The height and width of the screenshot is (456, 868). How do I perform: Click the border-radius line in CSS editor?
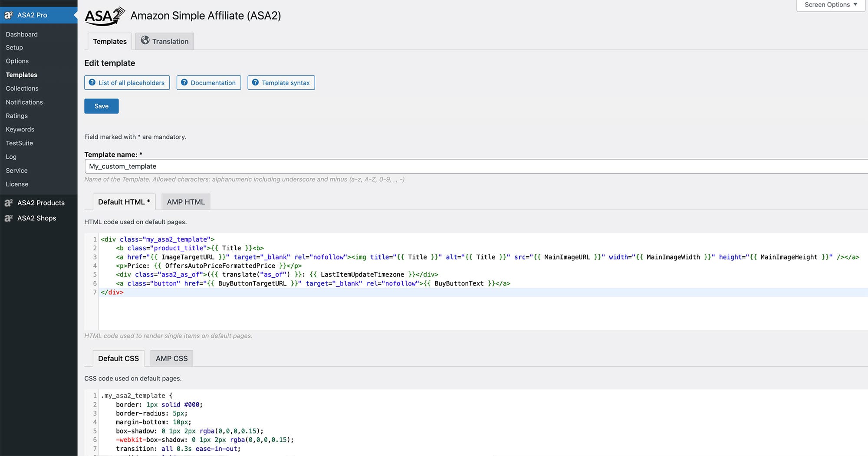click(152, 413)
